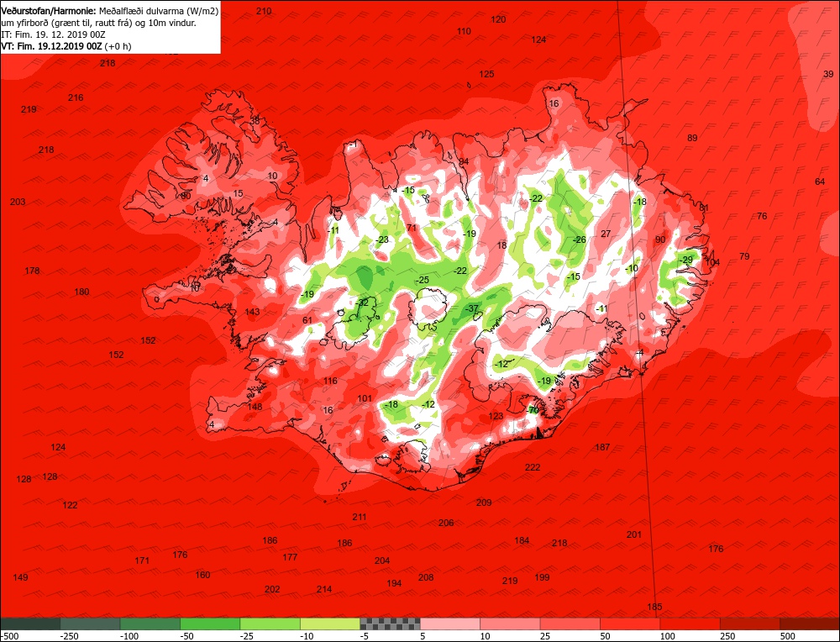Screen dimensions: 840x642
Task: Click the '101' value on the map
Action: (365, 398)
